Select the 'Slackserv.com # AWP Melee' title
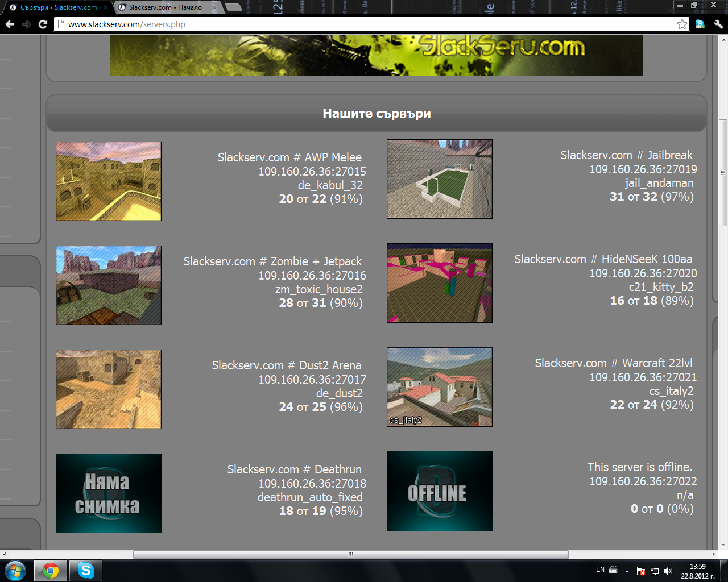Screen dimensions: 728x582 (x=289, y=157)
